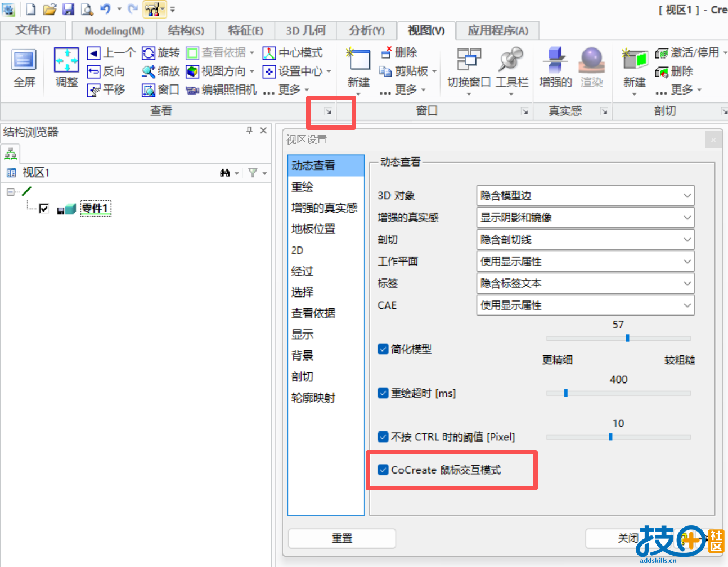Click the 切换窗口 switch window icon
This screenshot has width=728, height=567.
coord(469,60)
